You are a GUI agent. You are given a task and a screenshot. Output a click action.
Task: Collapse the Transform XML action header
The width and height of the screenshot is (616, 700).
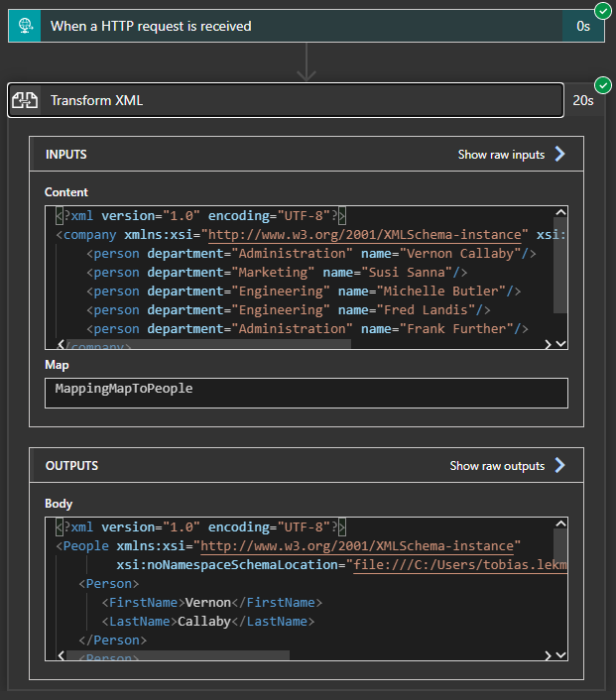[x=298, y=100]
